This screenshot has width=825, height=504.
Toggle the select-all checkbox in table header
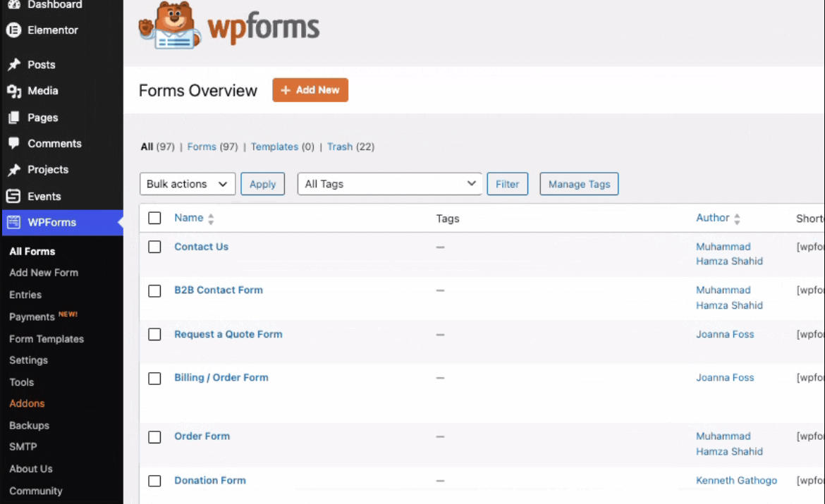pos(154,218)
